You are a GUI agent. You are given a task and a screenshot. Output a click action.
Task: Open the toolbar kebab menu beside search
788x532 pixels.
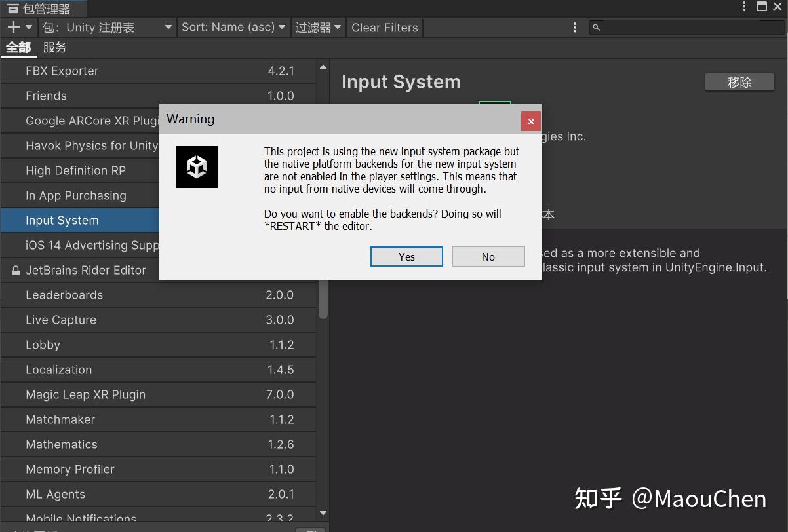[x=575, y=28]
